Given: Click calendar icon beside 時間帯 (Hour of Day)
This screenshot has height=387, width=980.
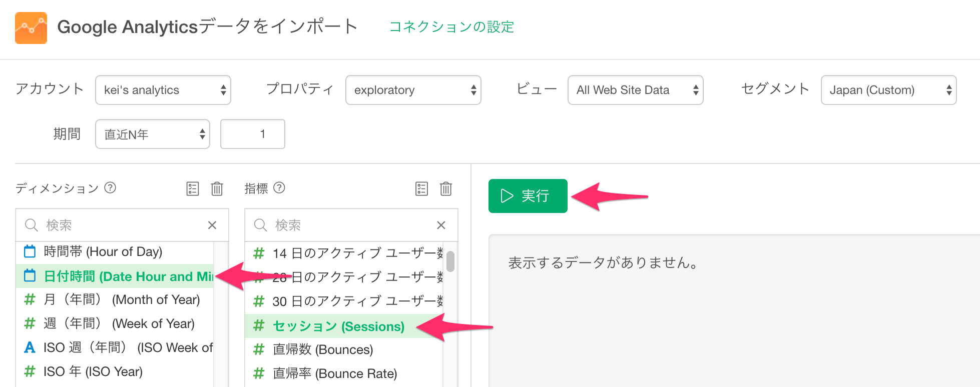Looking at the screenshot, I should [30, 251].
